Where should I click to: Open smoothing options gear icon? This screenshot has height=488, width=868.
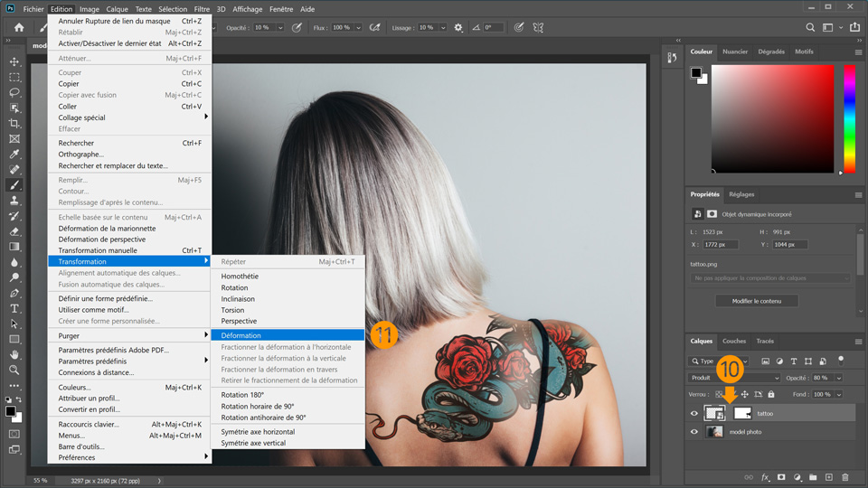click(458, 28)
